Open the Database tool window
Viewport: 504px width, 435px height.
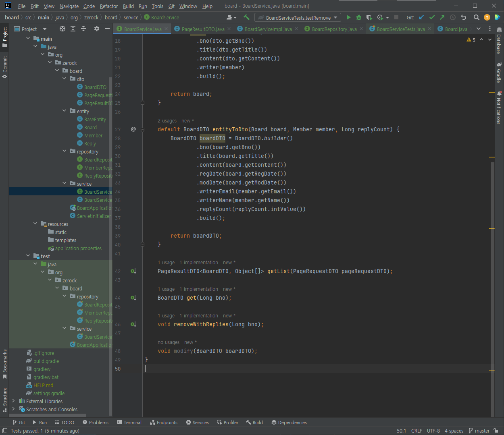coord(499,41)
